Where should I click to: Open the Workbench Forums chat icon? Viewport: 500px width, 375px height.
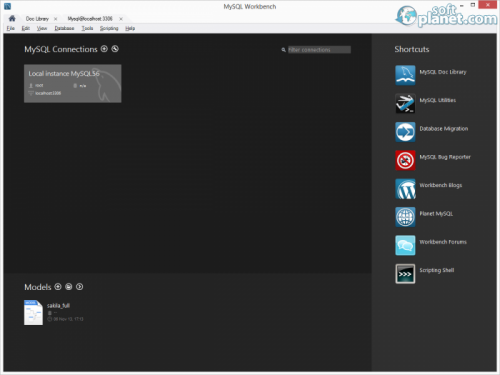[405, 245]
